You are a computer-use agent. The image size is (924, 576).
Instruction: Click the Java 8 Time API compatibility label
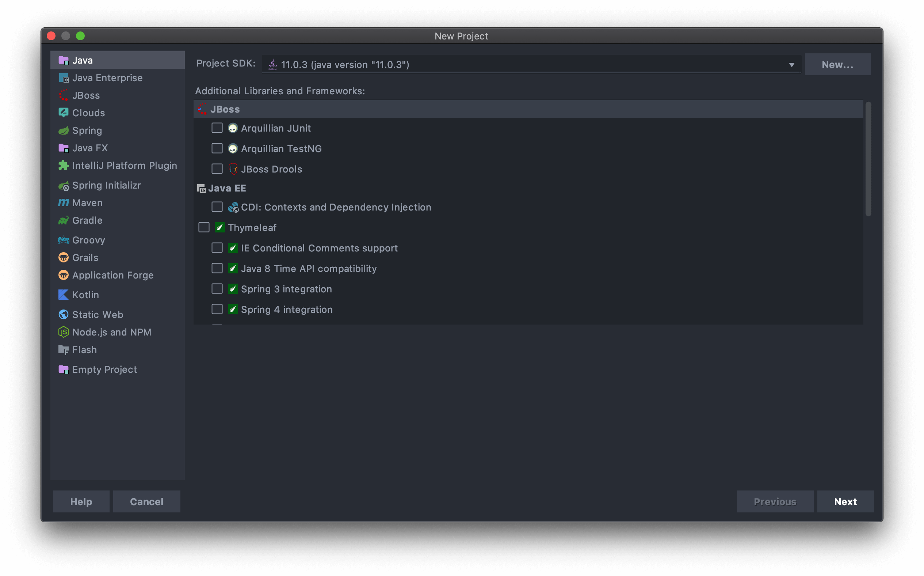tap(309, 269)
